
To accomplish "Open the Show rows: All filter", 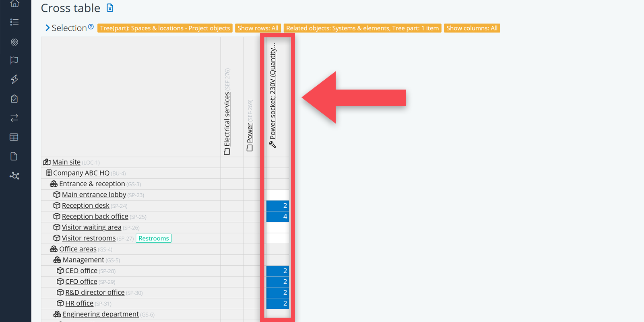I will pos(258,28).
